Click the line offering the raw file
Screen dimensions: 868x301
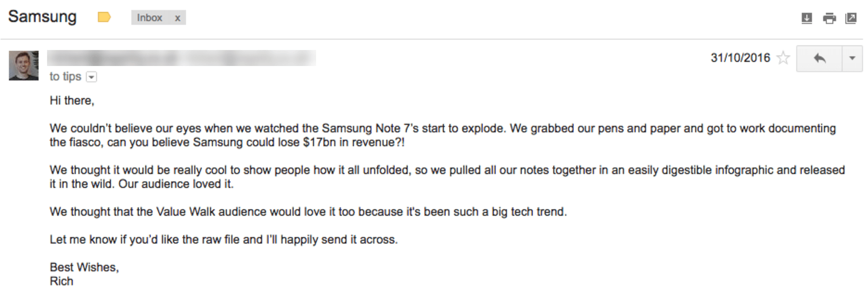tap(224, 240)
